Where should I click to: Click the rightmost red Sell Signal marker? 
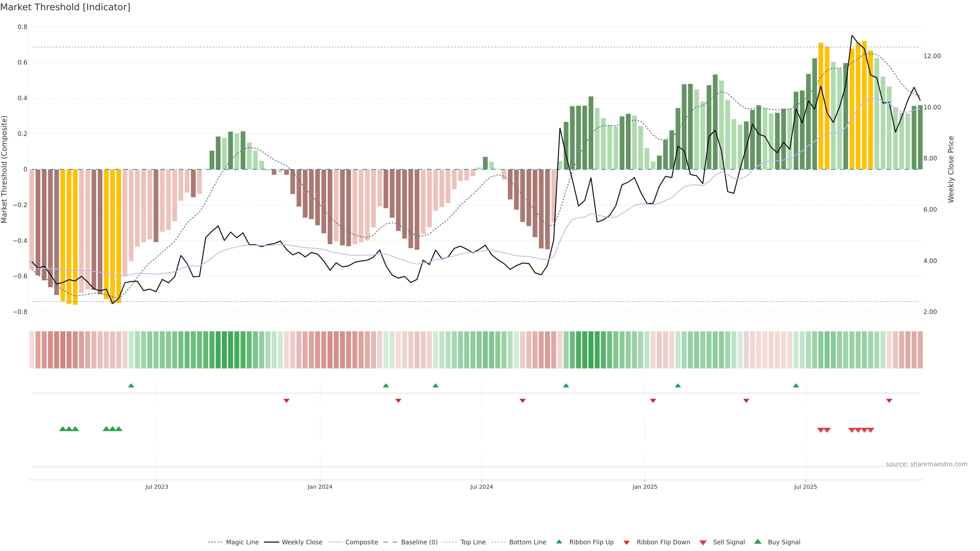pos(871,430)
